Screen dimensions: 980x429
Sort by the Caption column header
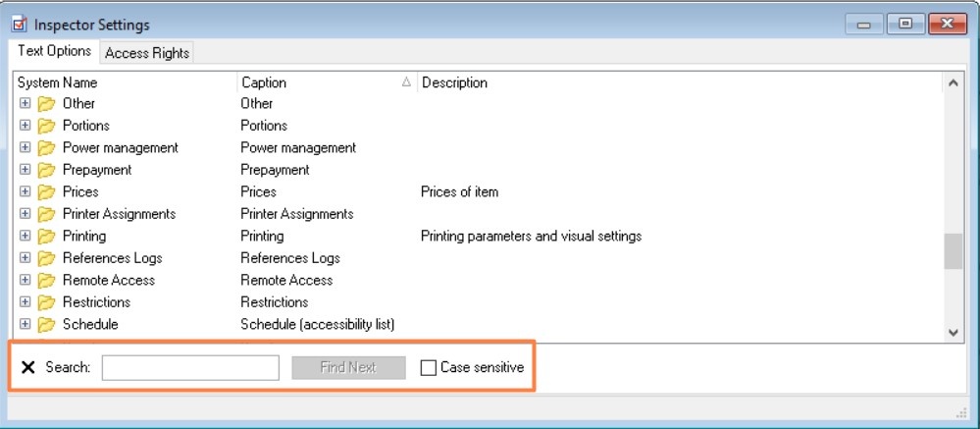324,83
